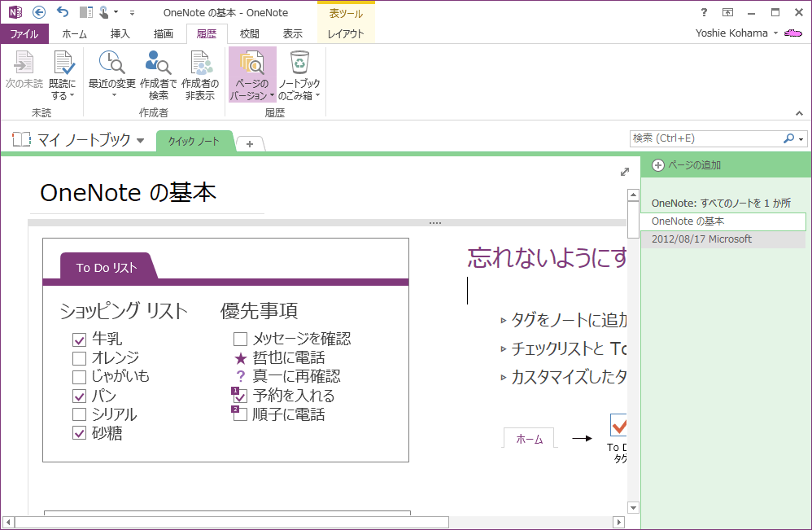Screen dimensions: 812x530
Task: Toggle touch/mouse mode icon
Action: click(103, 12)
